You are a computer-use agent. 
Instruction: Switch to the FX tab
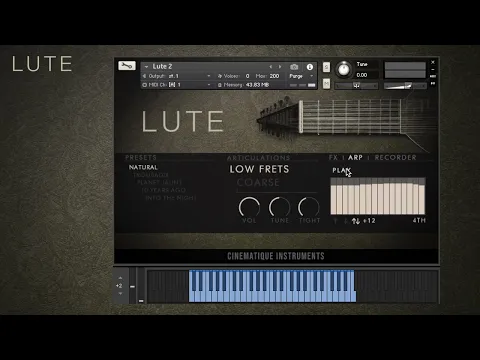tap(333, 157)
